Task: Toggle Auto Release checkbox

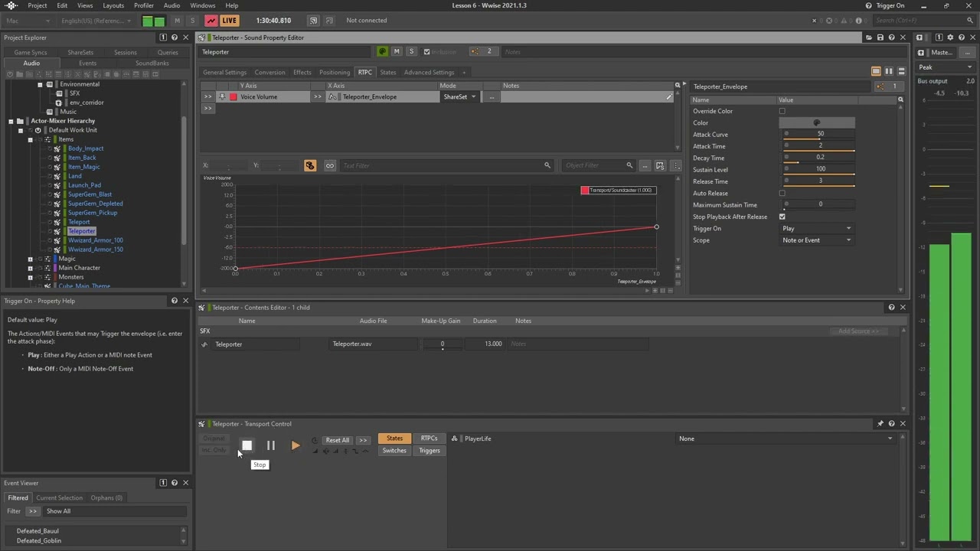Action: click(782, 194)
